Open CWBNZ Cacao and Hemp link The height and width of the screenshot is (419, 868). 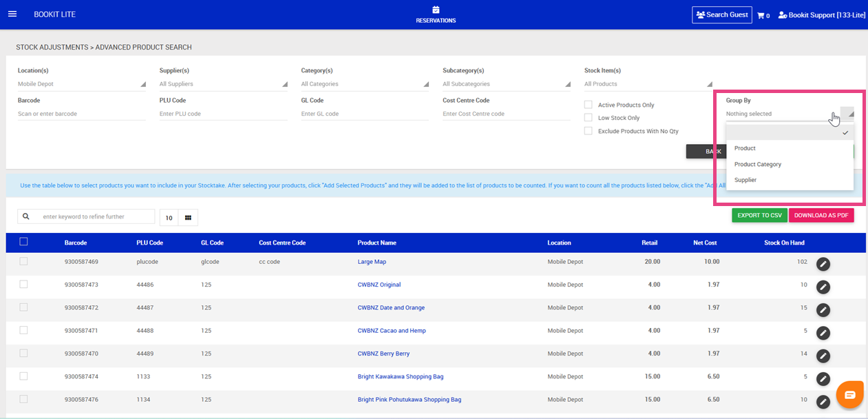pyautogui.click(x=392, y=331)
